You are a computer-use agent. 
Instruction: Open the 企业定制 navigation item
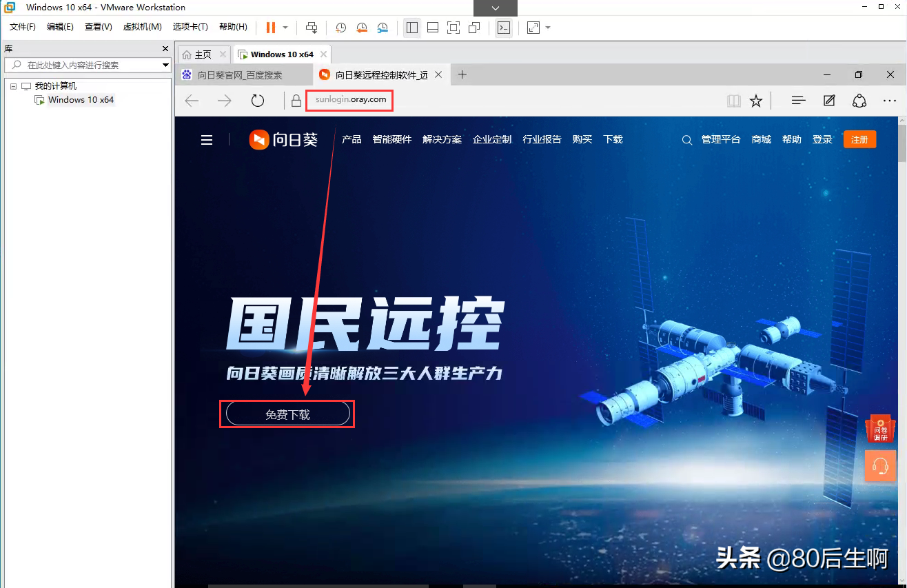click(x=492, y=139)
